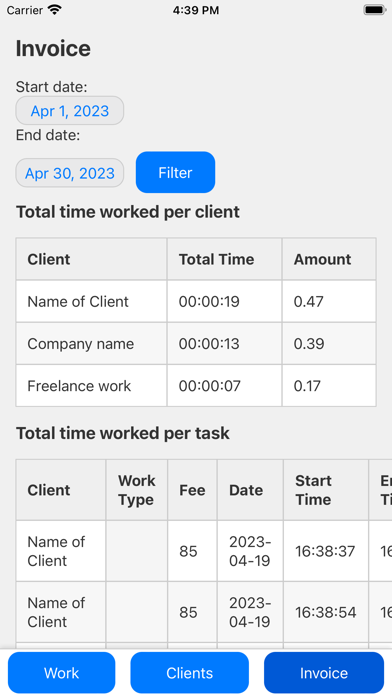Tap the Wi-Fi status icon

click(55, 10)
